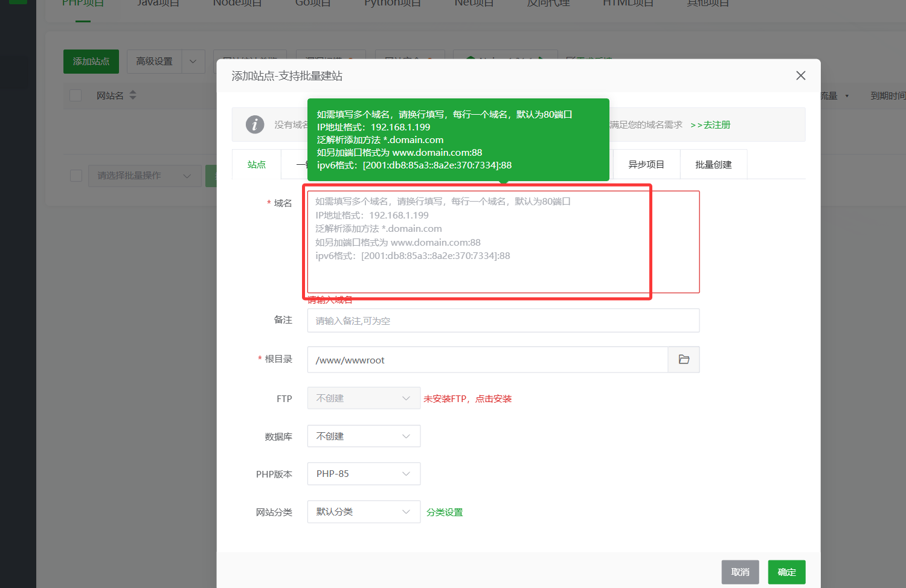Image resolution: width=906 pixels, height=588 pixels.
Task: Open the PHP版本 PHP-85 dropdown
Action: click(x=364, y=474)
